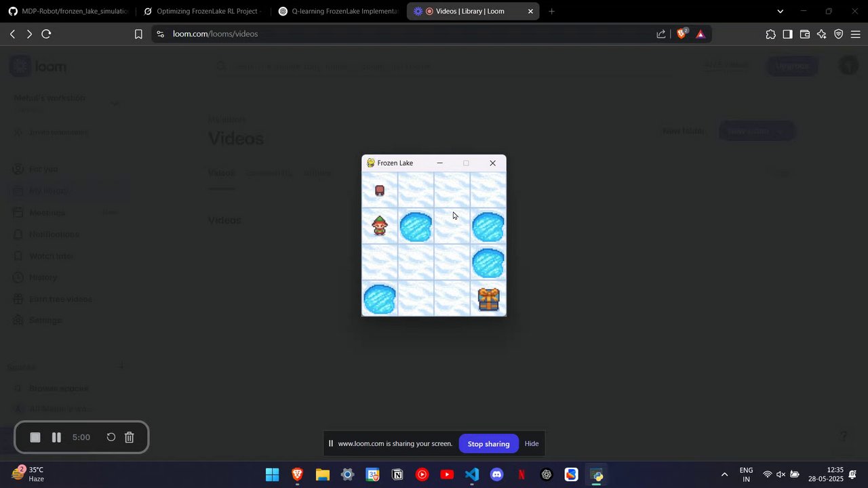Image resolution: width=868 pixels, height=488 pixels.
Task: Click the battery icon in system tray
Action: 795,474
